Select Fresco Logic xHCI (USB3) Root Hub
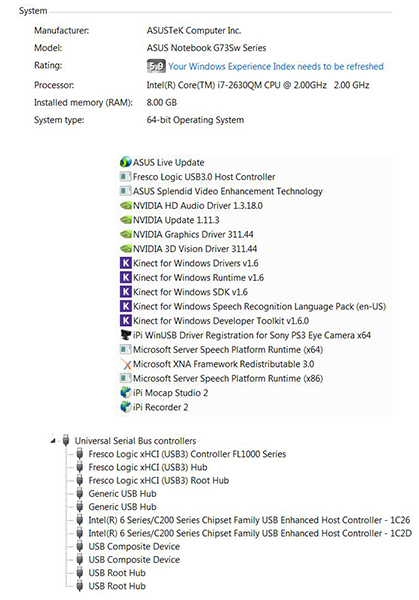This screenshot has width=419, height=600. pyautogui.click(x=158, y=481)
